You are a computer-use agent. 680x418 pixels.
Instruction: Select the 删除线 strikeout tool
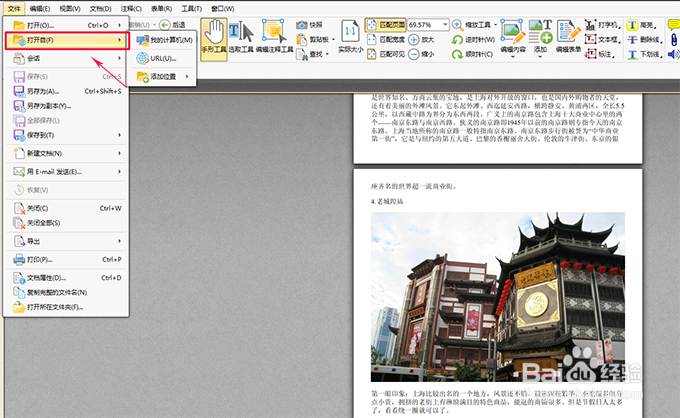(x=645, y=39)
